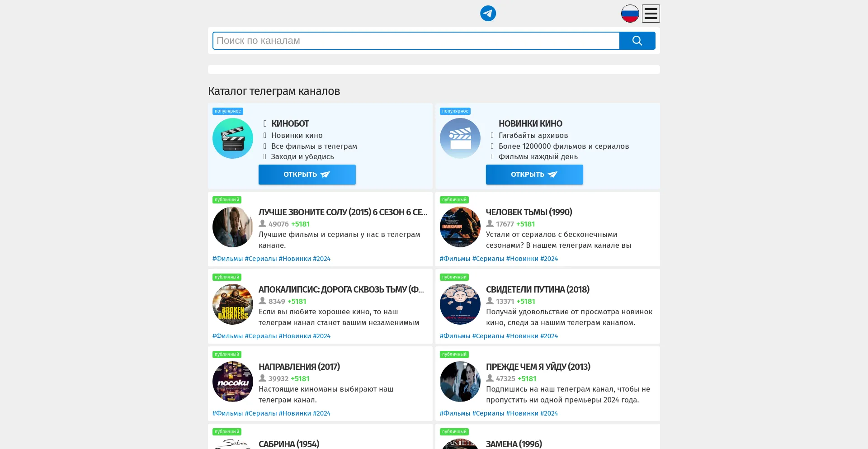Click subscriber icon beside 49076
868x449 pixels.
coord(262,223)
